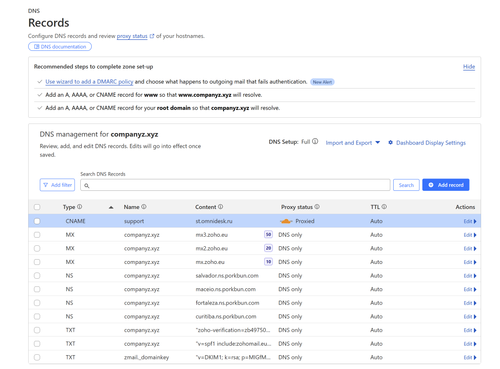Edit the mx2.zoho.eu MX record
500x369 pixels.
click(470, 249)
